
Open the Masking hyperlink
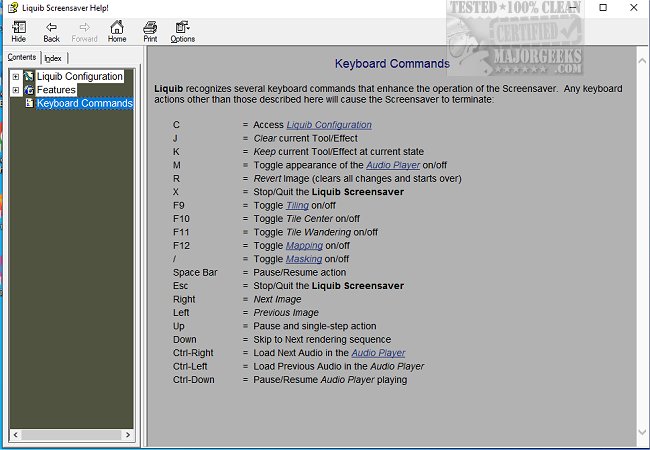point(304,259)
